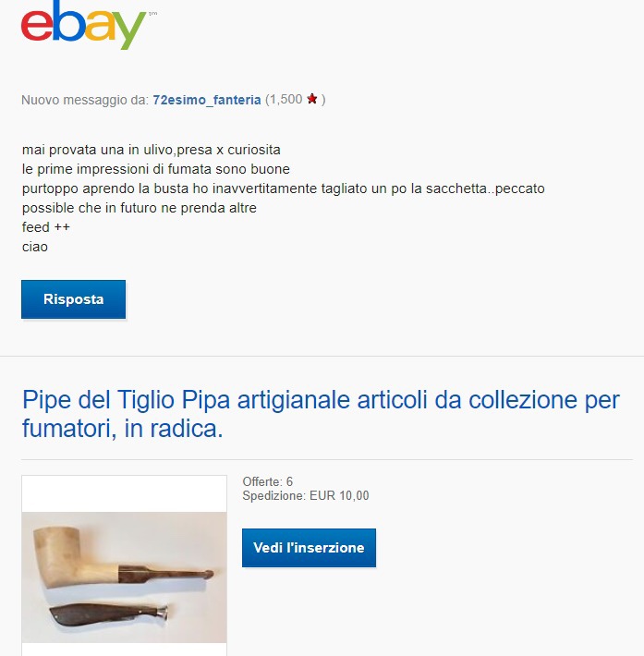The image size is (644, 656).
Task: Click the eBay logo
Action: [83, 26]
